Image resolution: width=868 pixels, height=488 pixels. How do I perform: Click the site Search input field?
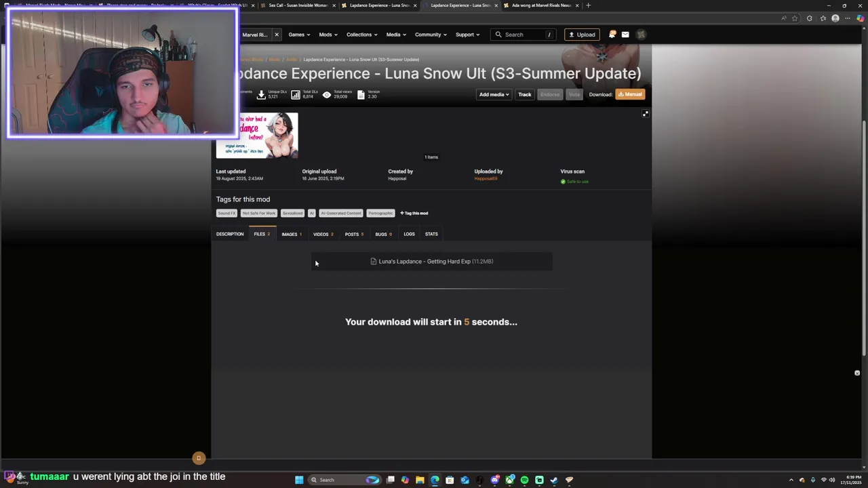pyautogui.click(x=524, y=35)
